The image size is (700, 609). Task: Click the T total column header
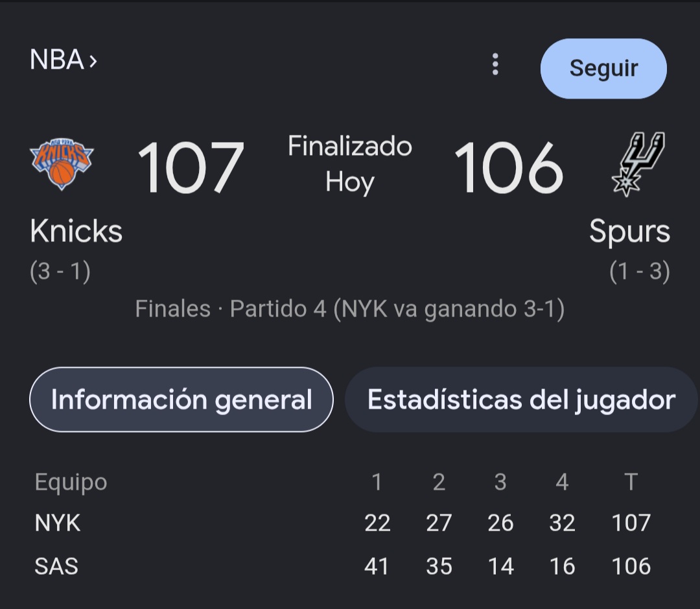click(631, 482)
